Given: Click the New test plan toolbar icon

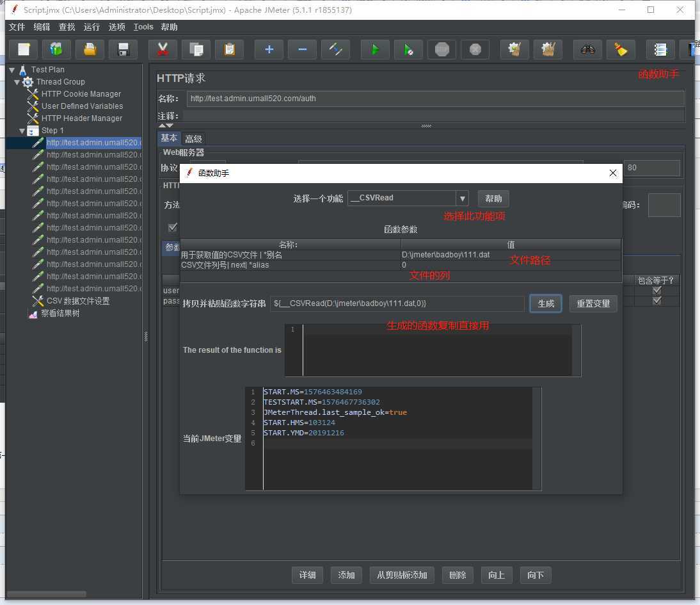Looking at the screenshot, I should point(24,49).
